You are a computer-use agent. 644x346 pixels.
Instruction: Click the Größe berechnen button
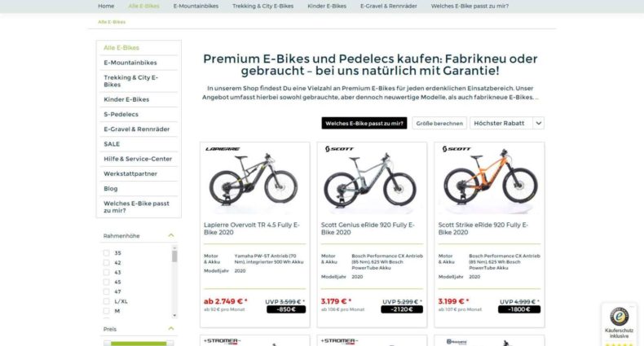tap(439, 123)
